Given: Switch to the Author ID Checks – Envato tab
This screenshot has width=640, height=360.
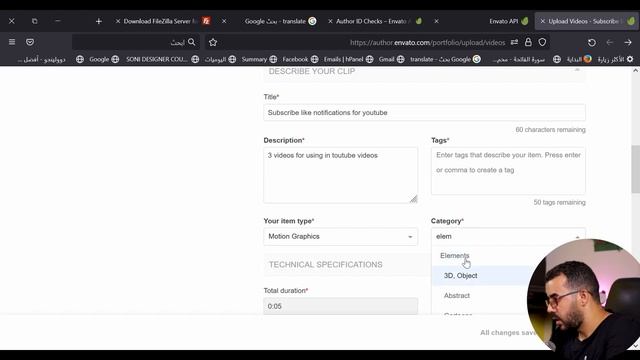Looking at the screenshot, I should tap(375, 21).
